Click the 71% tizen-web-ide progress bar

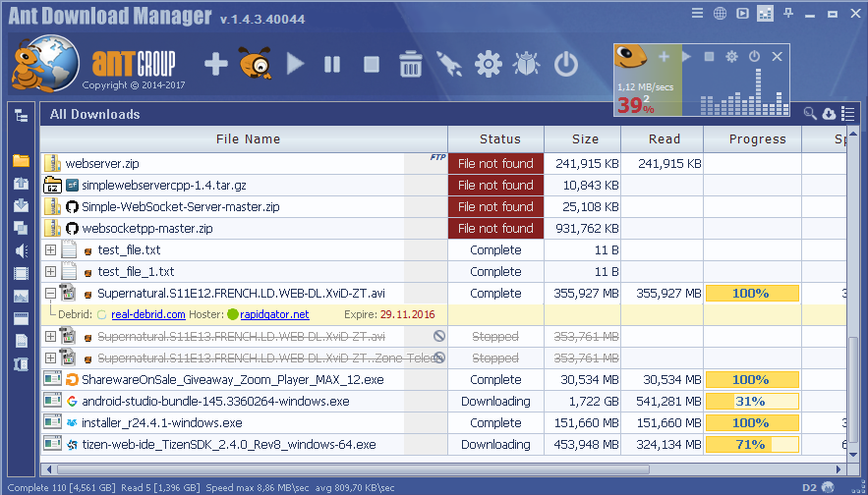pos(752,445)
